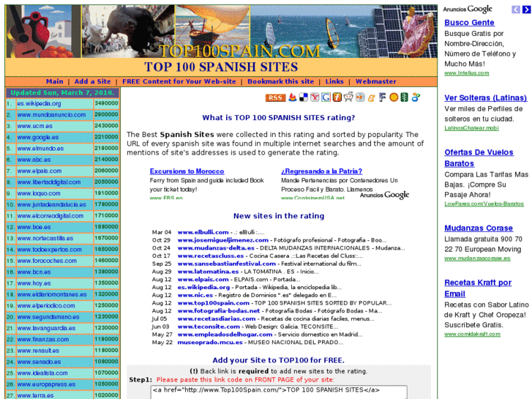The image size is (532, 399).
Task: Click the 3490000 score for es.wikipedia.org
Action: tap(106, 103)
